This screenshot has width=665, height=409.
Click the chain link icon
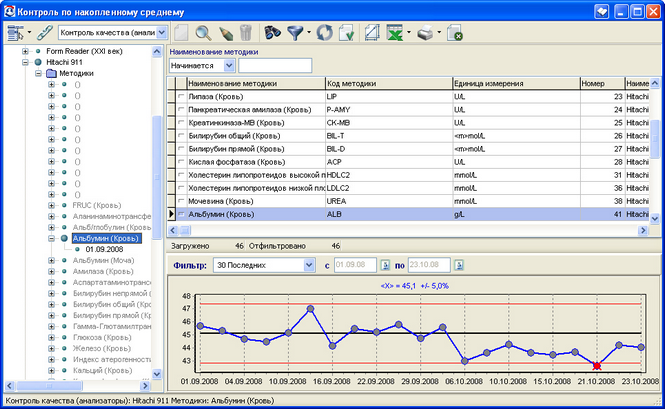[45, 33]
